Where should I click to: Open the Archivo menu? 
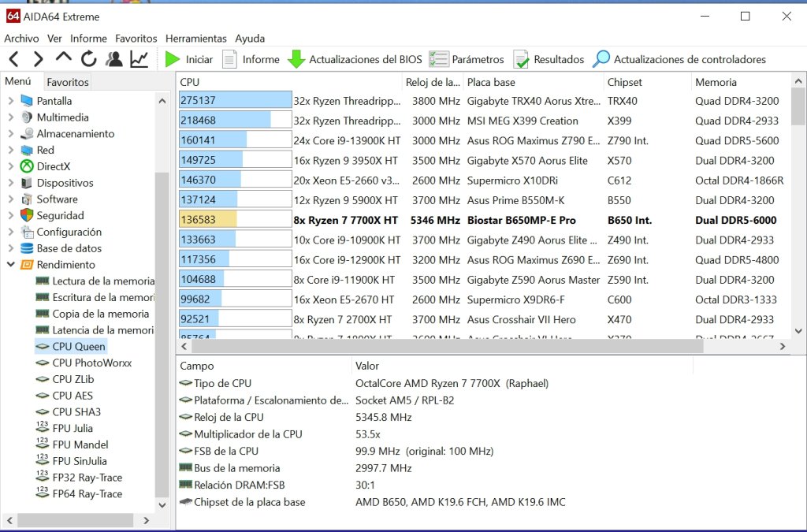[x=21, y=38]
